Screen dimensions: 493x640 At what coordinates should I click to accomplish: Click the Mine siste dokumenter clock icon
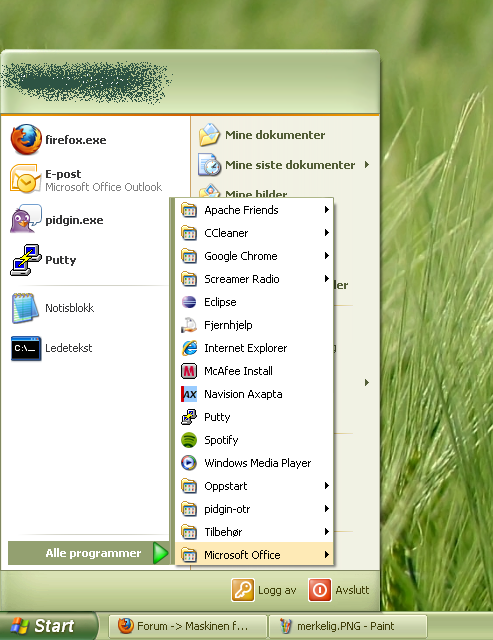[x=209, y=164]
